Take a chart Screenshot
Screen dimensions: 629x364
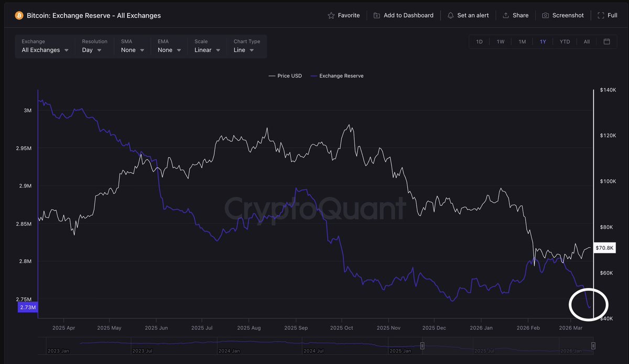(x=563, y=15)
